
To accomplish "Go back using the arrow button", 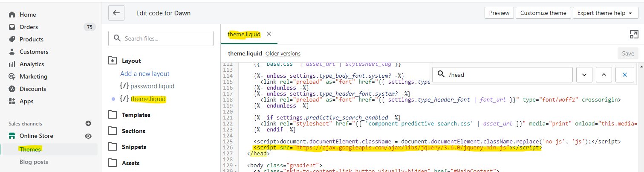I will pos(116,13).
